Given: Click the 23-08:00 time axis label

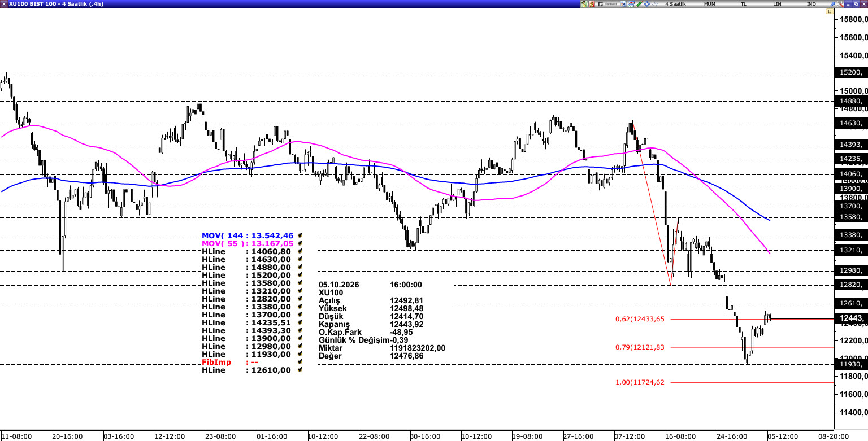Looking at the screenshot, I should [x=220, y=436].
